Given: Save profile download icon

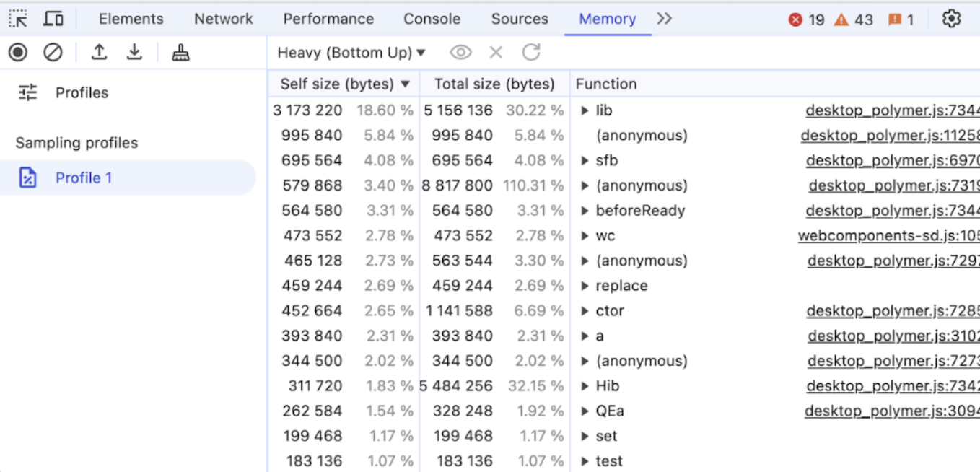Looking at the screenshot, I should (x=134, y=52).
